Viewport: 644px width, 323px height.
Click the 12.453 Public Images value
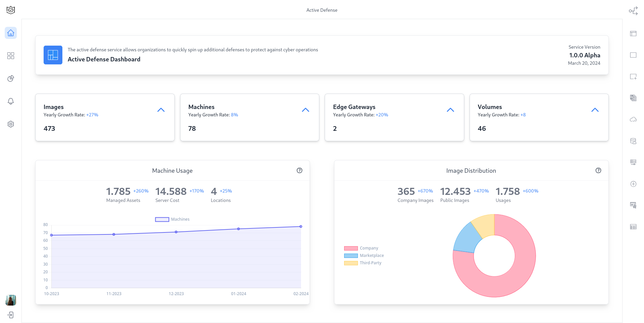[x=455, y=192]
